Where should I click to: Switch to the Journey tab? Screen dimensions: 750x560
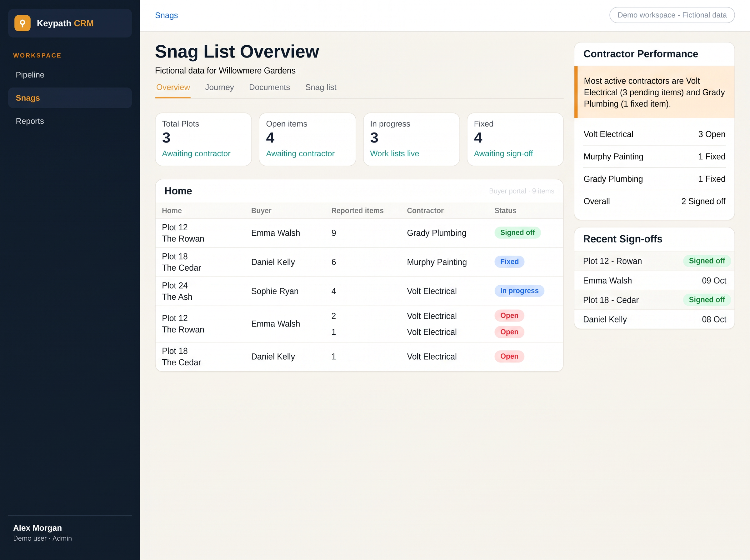(219, 87)
